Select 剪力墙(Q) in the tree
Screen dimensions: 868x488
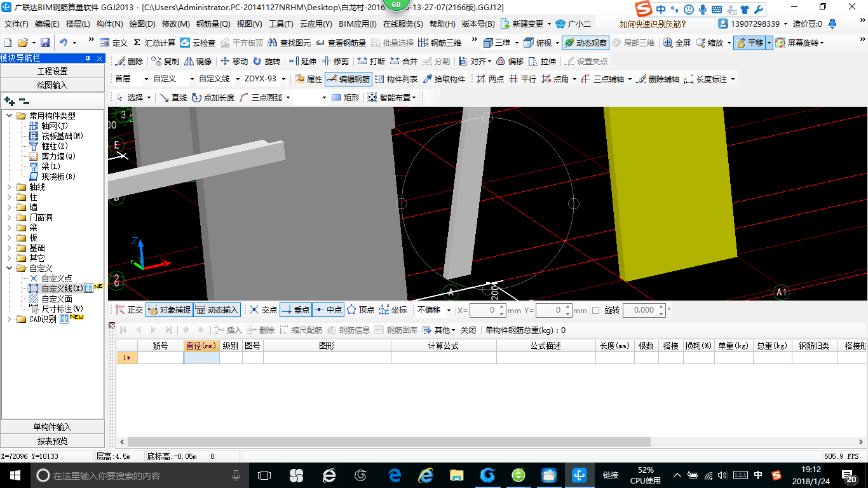(x=58, y=156)
